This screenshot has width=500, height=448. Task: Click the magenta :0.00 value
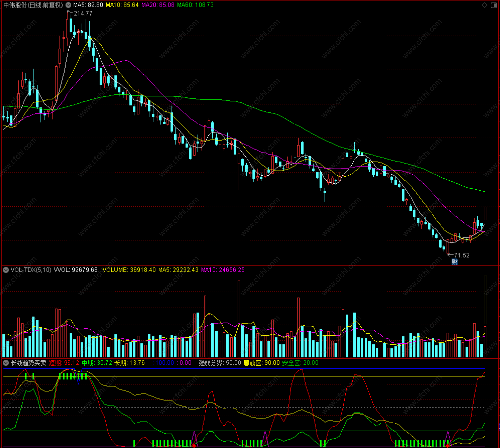click(x=184, y=363)
